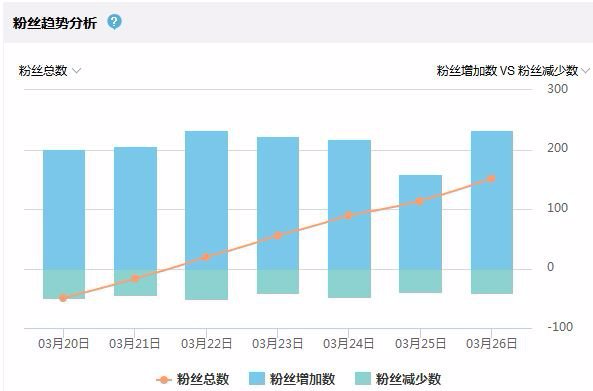
Task: Click the 300 y-axis value
Action: coord(557,89)
